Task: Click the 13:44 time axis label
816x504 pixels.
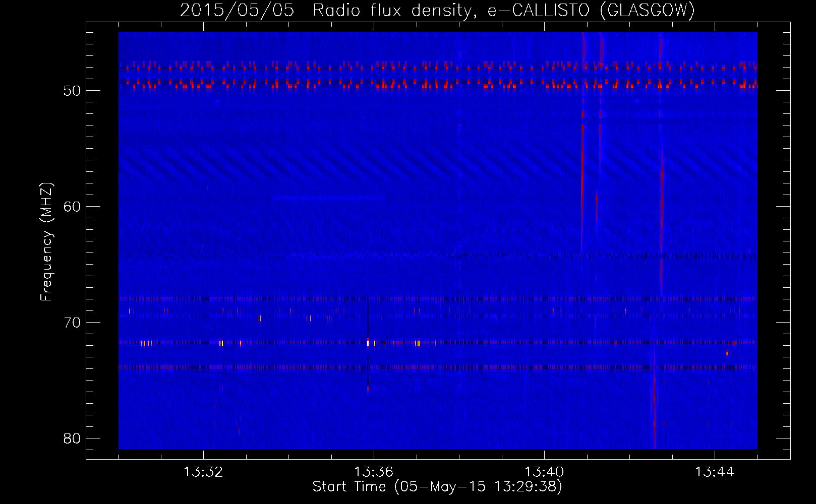Action: 715,472
